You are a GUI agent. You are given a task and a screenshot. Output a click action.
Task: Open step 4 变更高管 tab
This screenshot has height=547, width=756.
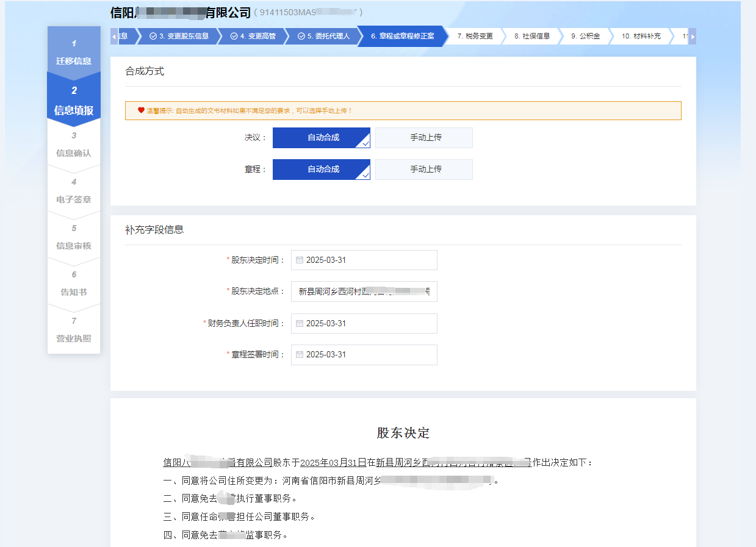[x=253, y=36]
